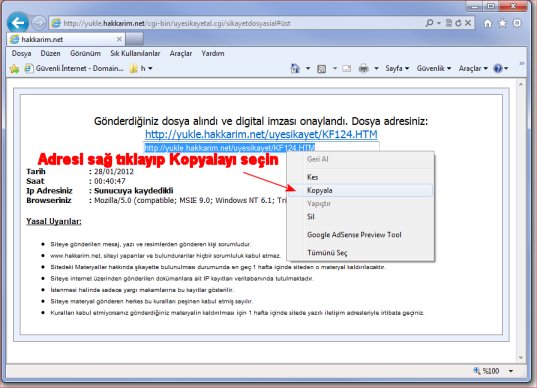The width and height of the screenshot is (537, 388).
Task: Click the Yasal Uyarılar heading
Action: point(54,221)
